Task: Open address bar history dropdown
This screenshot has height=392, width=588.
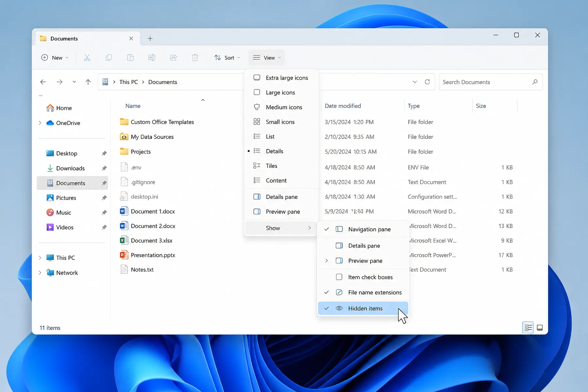Action: coord(415,82)
